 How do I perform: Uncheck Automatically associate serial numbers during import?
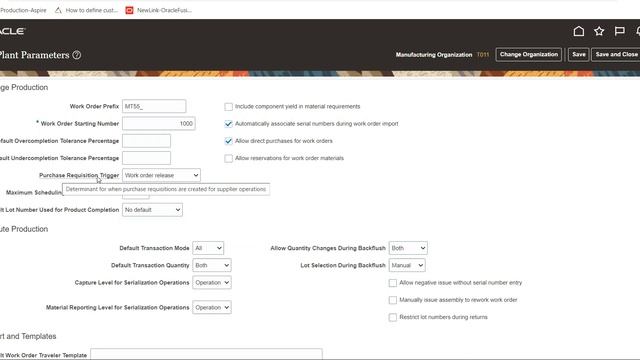click(x=229, y=124)
